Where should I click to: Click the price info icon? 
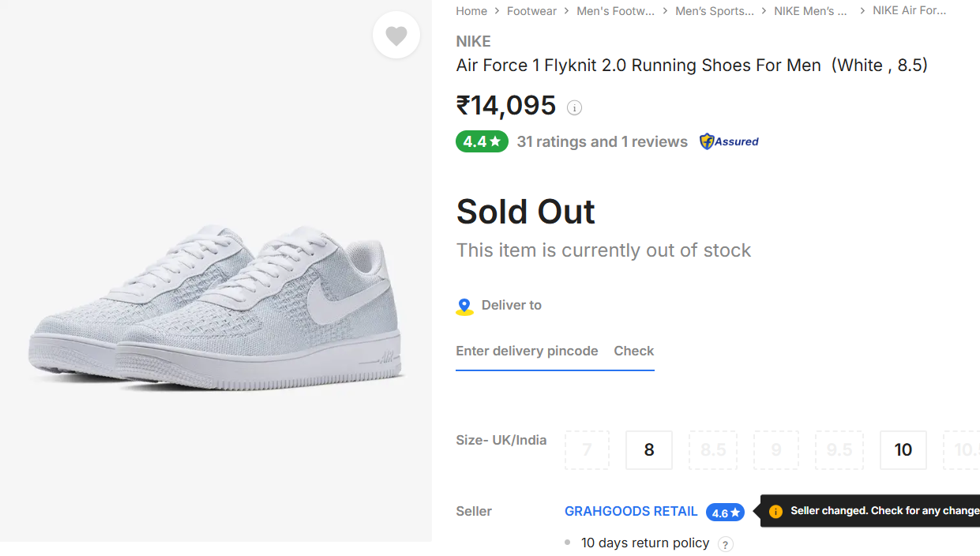click(575, 107)
